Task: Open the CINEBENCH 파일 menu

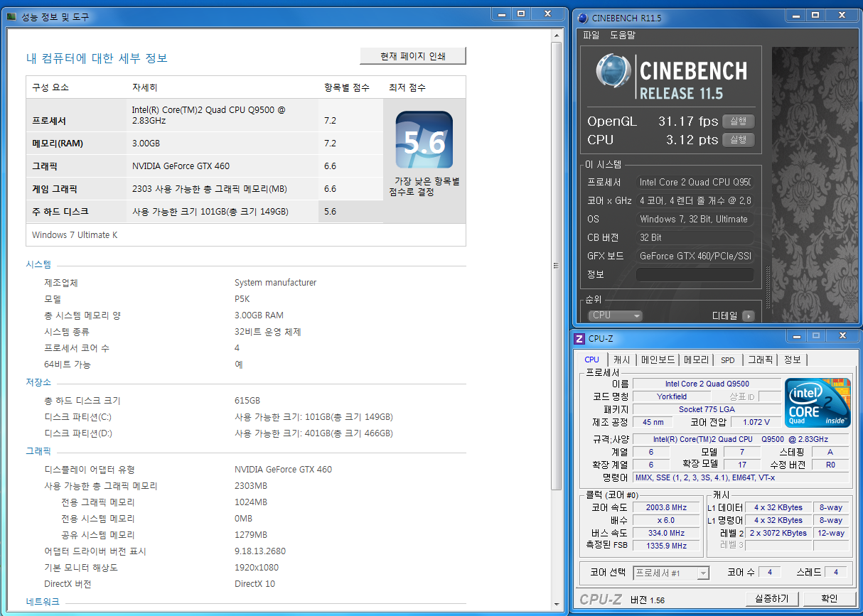Action: (591, 35)
